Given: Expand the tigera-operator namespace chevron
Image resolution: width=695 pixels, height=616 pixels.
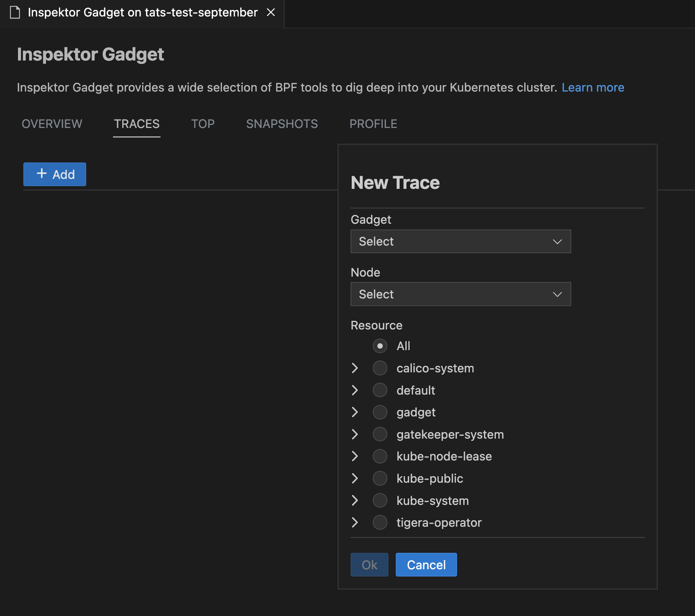Looking at the screenshot, I should pos(355,522).
